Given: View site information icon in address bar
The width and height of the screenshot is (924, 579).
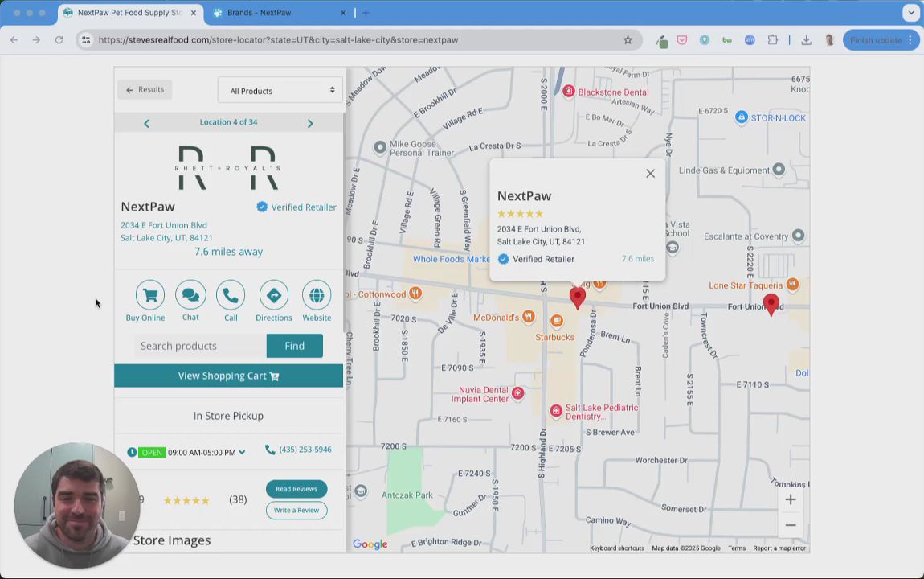Looking at the screenshot, I should click(x=86, y=40).
